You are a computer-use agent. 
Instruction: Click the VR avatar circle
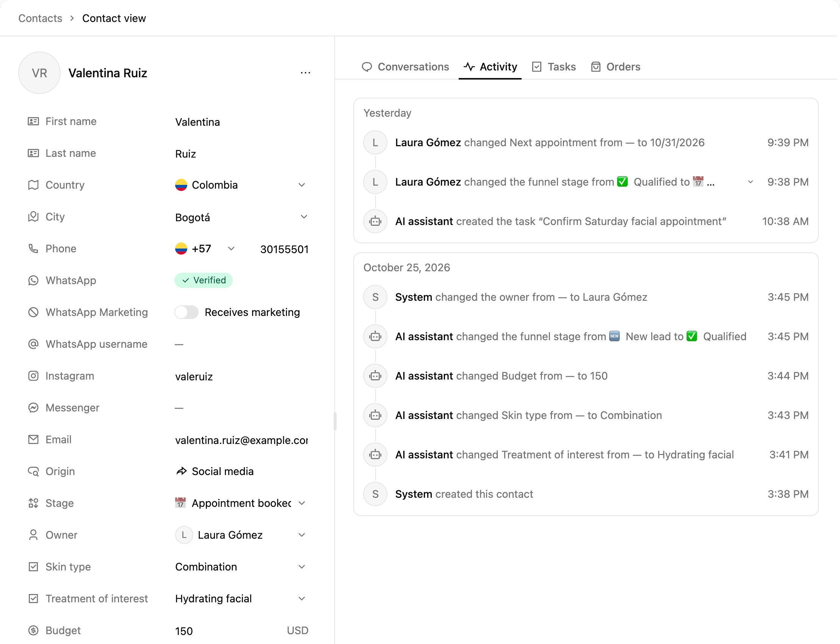39,73
